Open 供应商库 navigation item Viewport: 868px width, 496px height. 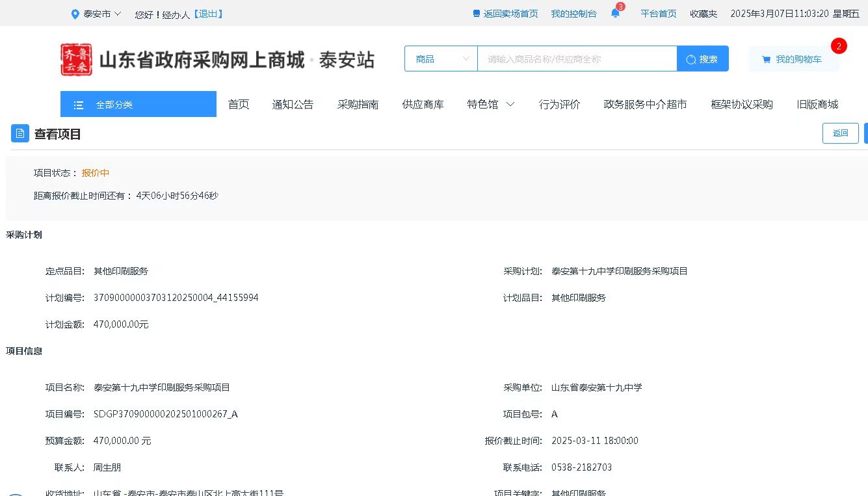[x=423, y=104]
